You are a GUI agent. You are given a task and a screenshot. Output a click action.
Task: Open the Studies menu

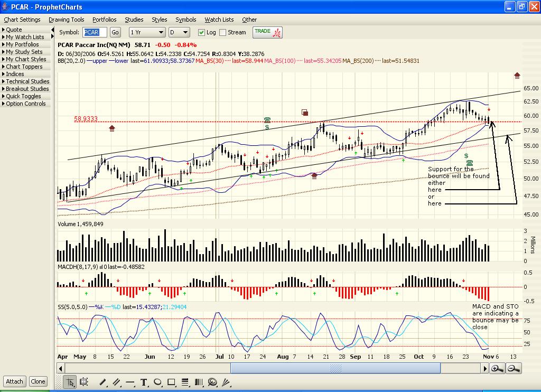coord(134,20)
